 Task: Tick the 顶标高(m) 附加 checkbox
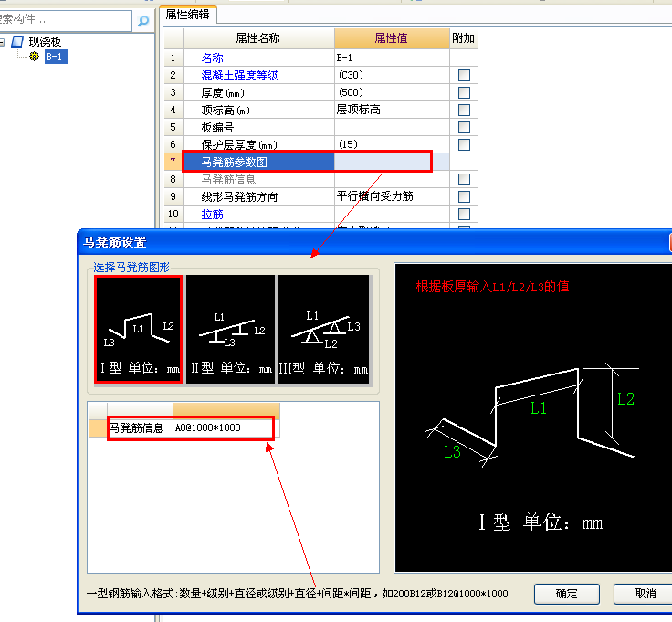464,111
